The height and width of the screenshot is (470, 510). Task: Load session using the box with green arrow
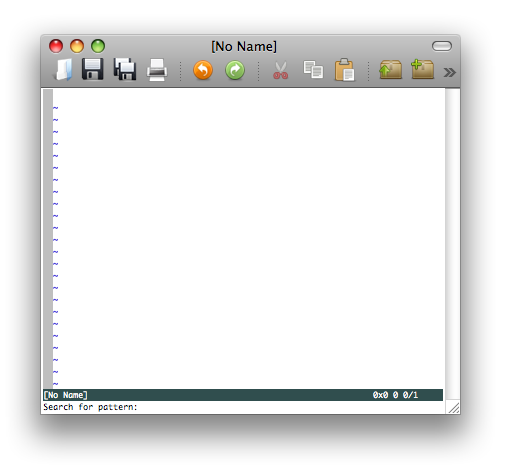[x=390, y=69]
